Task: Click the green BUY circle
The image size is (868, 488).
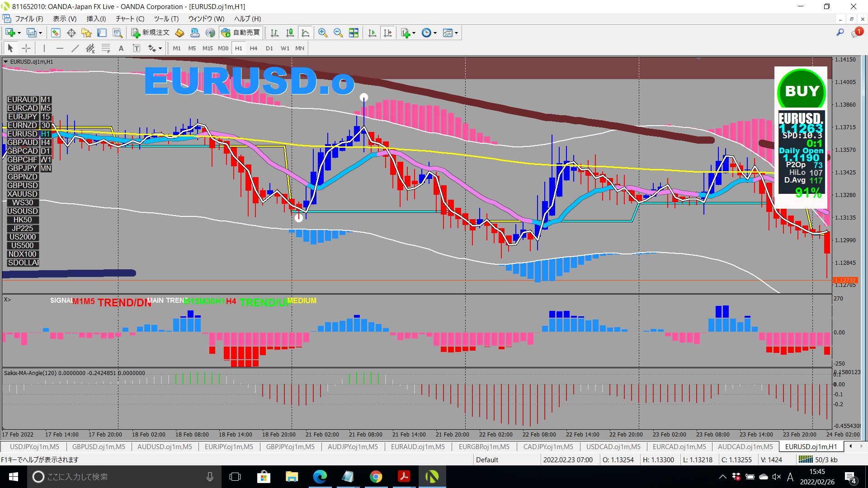Action: [x=802, y=91]
